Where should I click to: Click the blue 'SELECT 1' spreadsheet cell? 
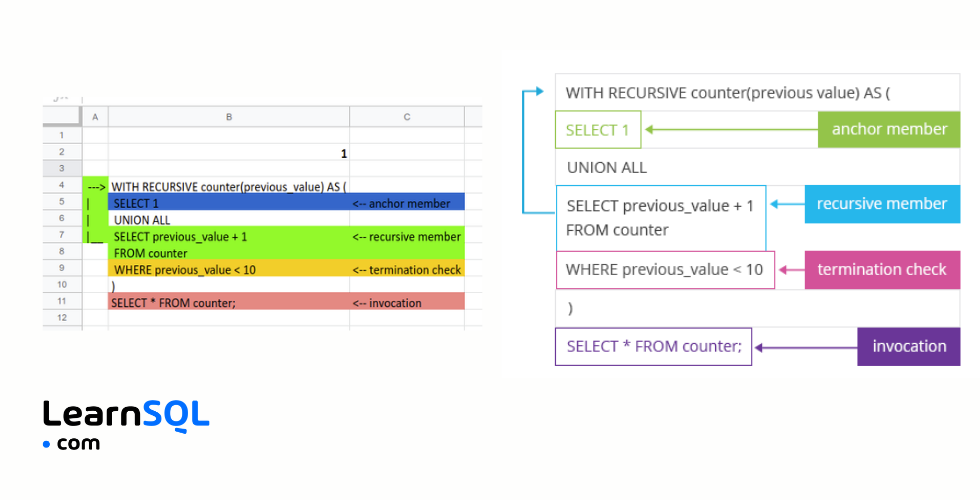229,202
